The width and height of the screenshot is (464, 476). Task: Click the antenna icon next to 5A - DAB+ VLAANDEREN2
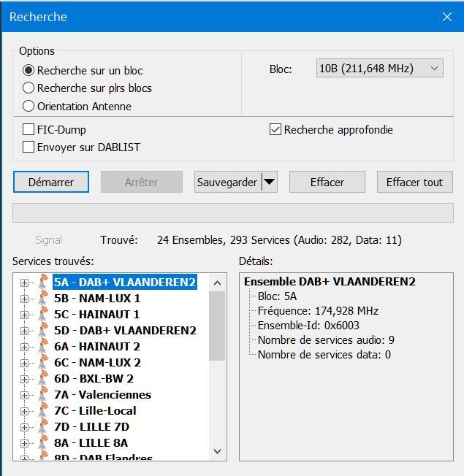coord(43,282)
